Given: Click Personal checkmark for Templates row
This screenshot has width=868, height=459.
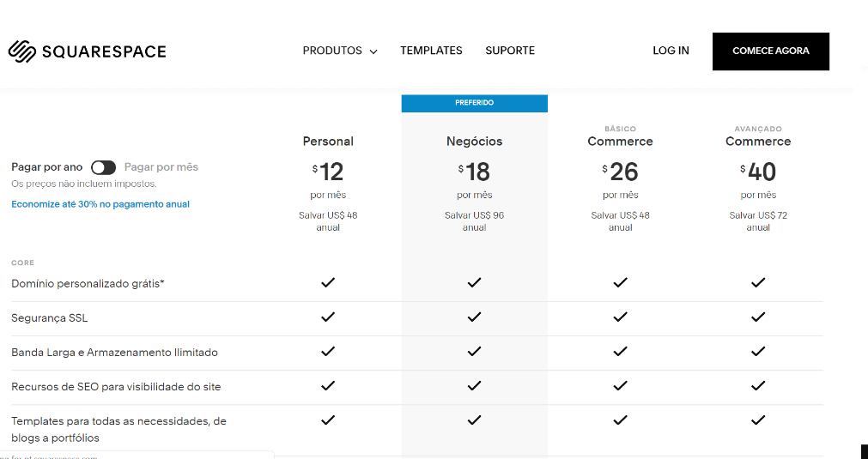Looking at the screenshot, I should 328,420.
